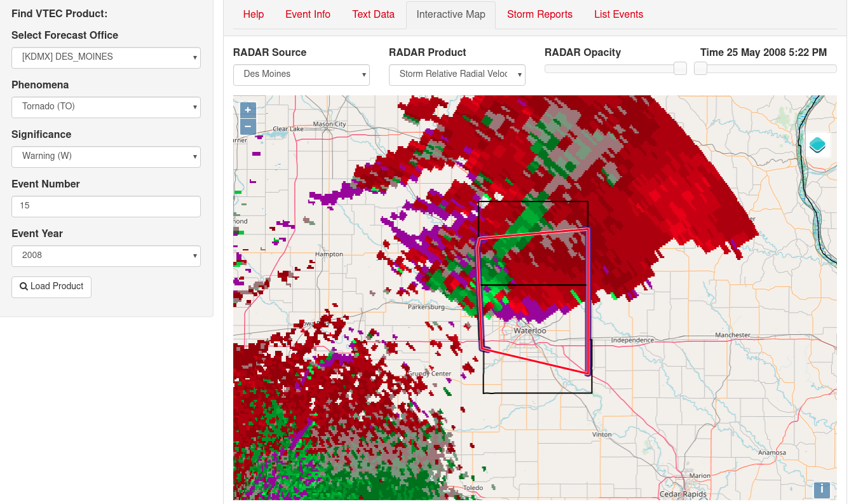Go to the Storm Reports tab
856x504 pixels.
[x=540, y=15]
